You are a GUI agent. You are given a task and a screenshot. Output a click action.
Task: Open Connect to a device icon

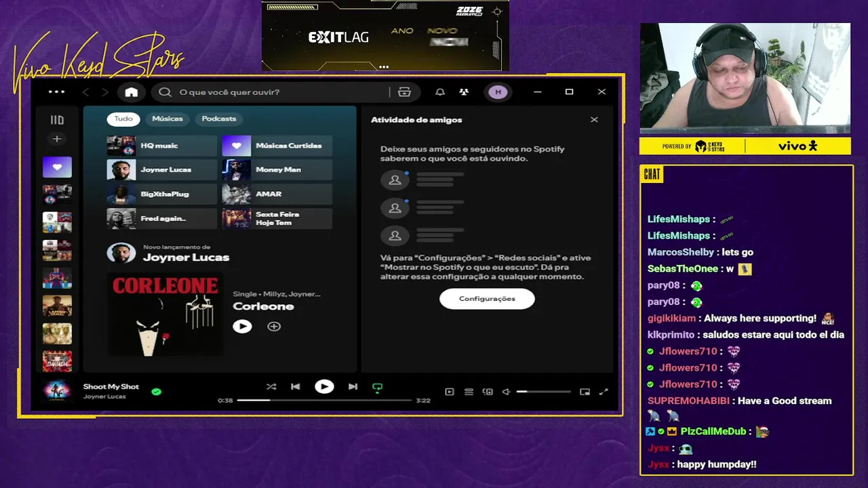click(x=488, y=392)
